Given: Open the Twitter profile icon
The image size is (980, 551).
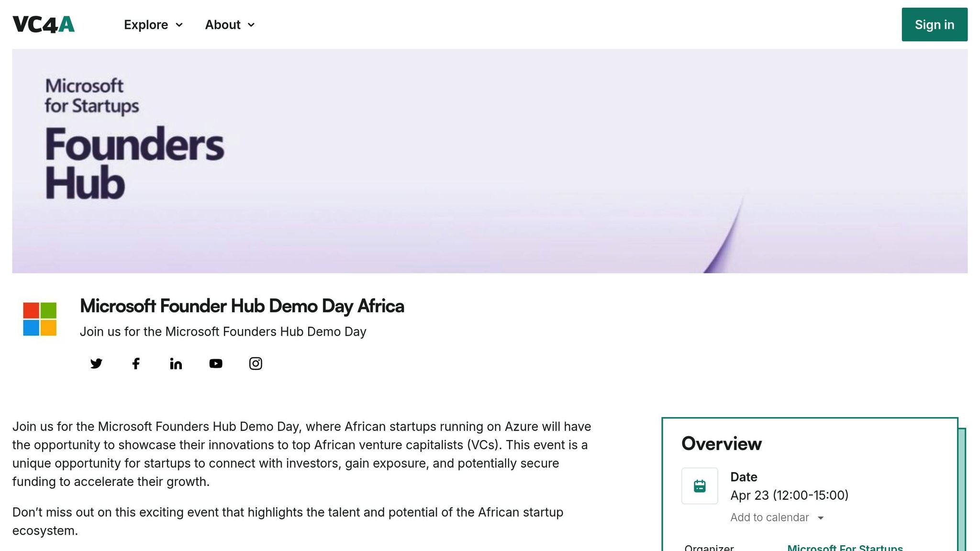Looking at the screenshot, I should coord(96,364).
